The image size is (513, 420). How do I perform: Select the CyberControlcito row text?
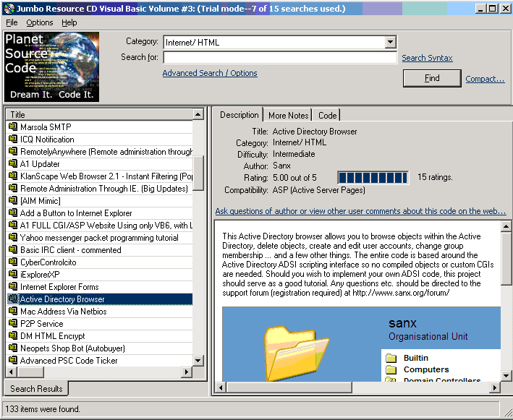[x=48, y=262]
